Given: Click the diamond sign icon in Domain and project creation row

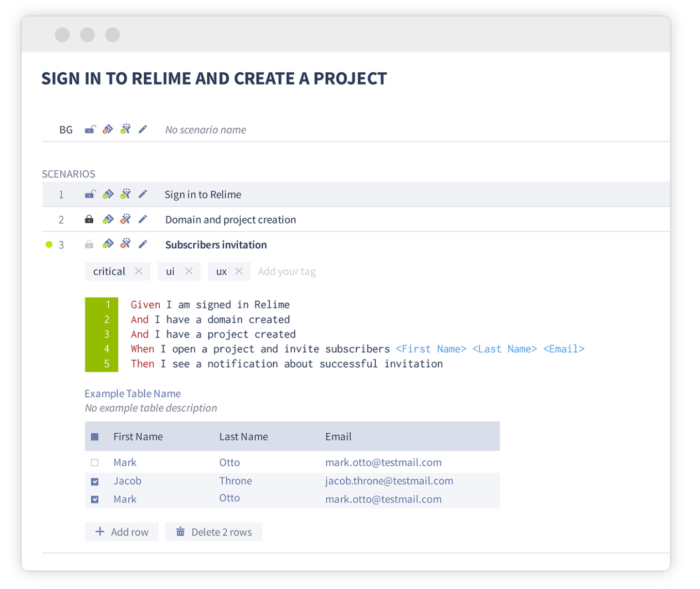Looking at the screenshot, I should click(x=108, y=219).
